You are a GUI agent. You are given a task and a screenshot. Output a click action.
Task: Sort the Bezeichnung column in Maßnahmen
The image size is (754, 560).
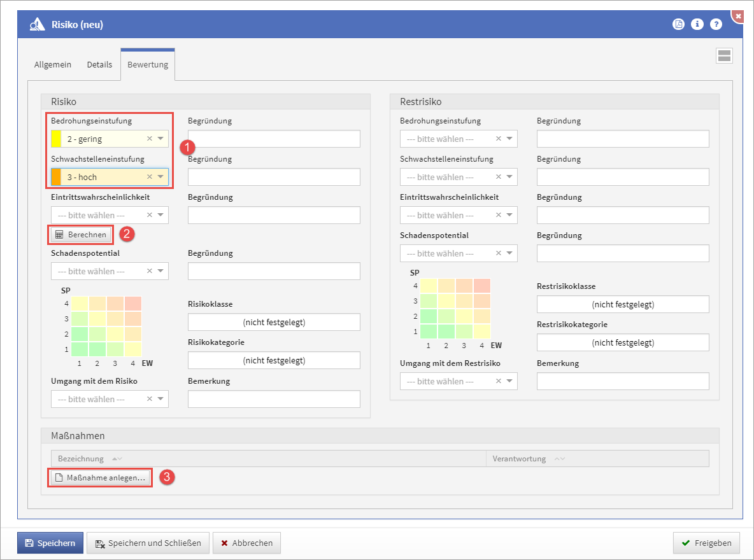coord(117,459)
